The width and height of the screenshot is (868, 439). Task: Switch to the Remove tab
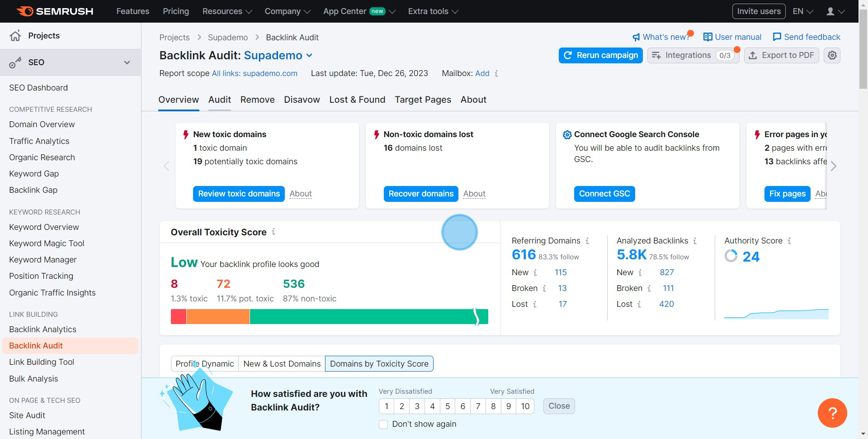pos(257,100)
